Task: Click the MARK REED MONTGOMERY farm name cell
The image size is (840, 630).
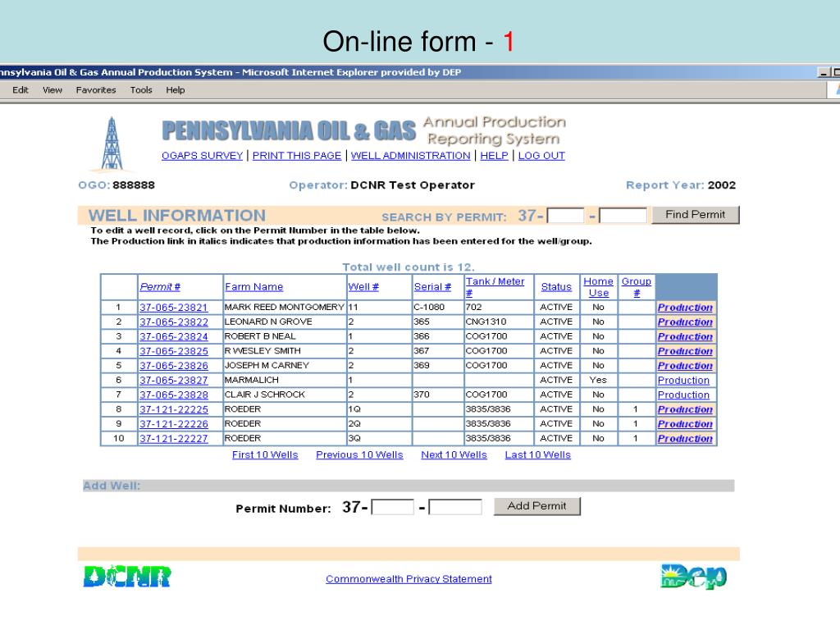Action: tap(285, 307)
